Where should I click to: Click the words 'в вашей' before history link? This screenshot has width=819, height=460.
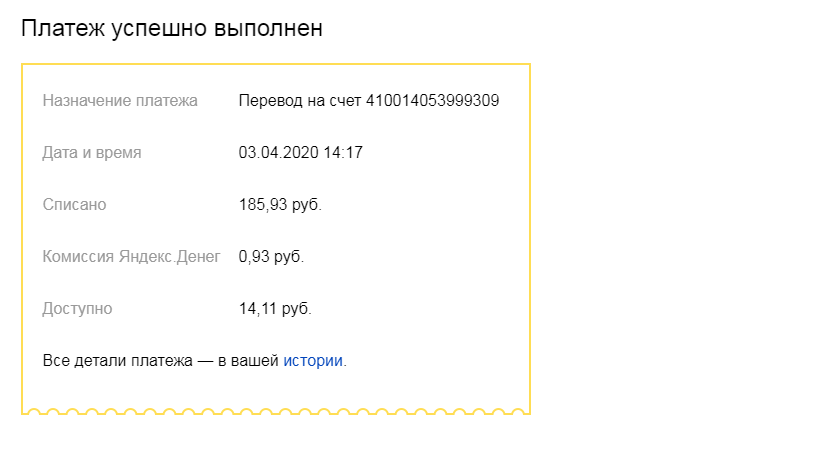(253, 360)
